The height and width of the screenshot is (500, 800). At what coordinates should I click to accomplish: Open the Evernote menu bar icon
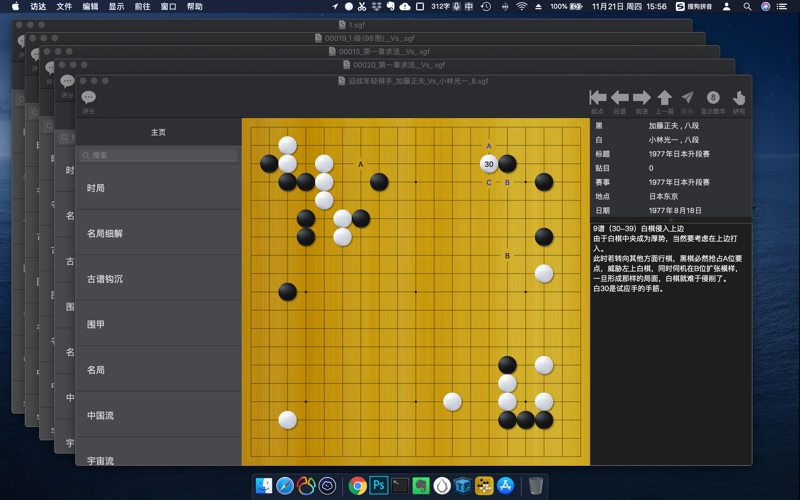[x=390, y=6]
